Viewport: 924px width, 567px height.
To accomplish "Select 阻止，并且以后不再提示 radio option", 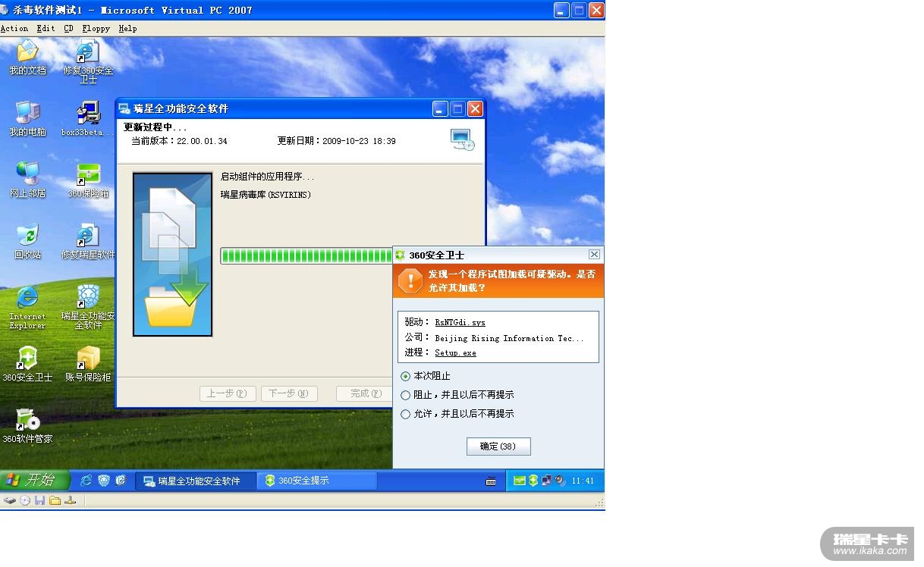I will 457,395.
